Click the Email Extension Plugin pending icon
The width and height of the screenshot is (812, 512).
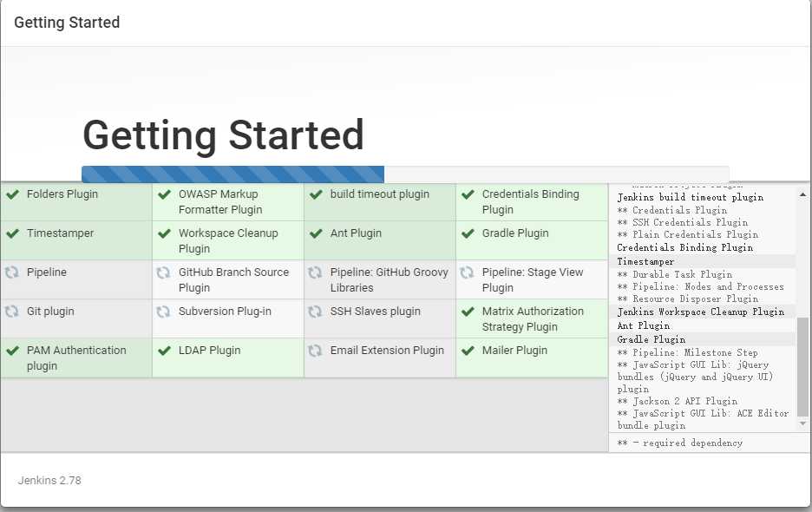tap(315, 351)
